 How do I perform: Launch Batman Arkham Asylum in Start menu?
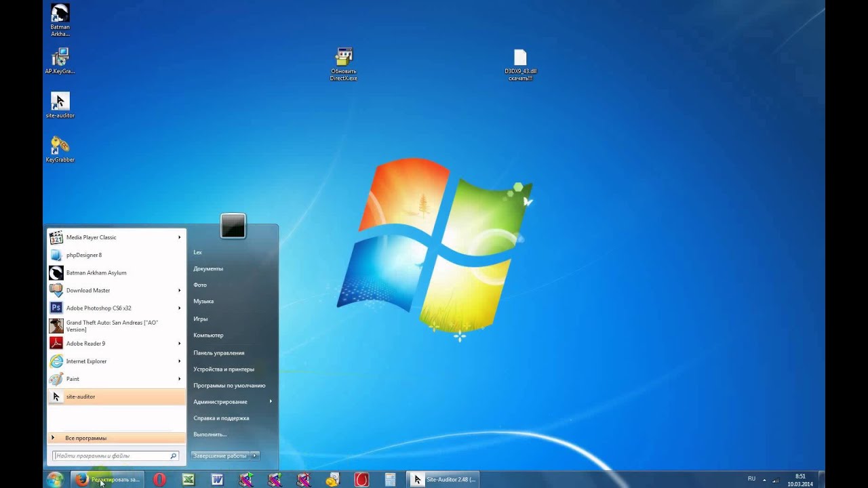(x=116, y=272)
